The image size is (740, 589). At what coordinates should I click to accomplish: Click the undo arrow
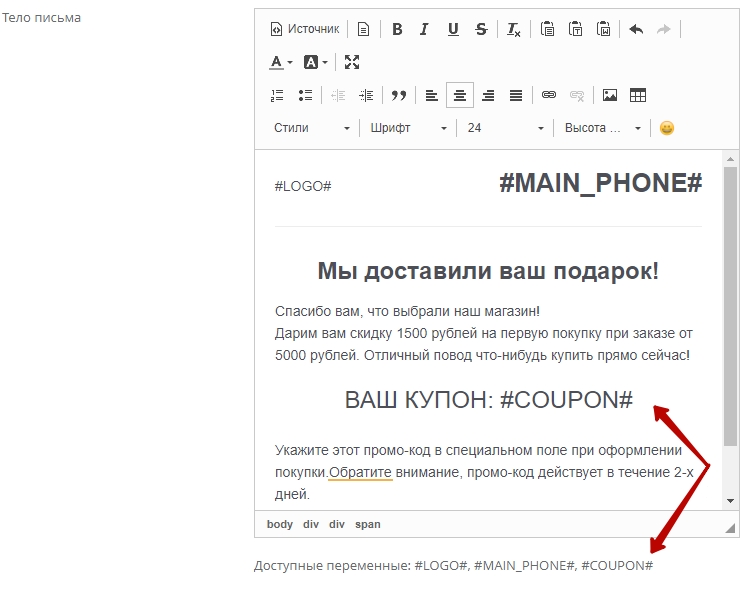[x=636, y=29]
